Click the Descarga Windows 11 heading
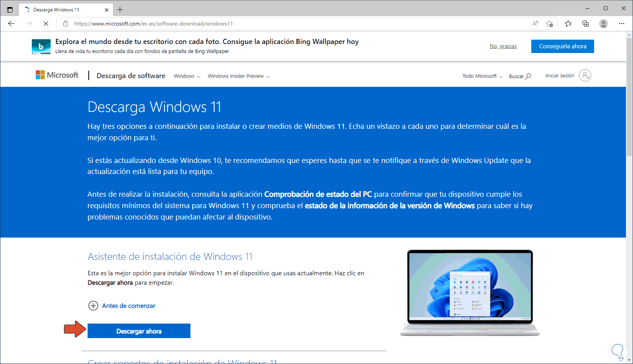 tap(154, 107)
